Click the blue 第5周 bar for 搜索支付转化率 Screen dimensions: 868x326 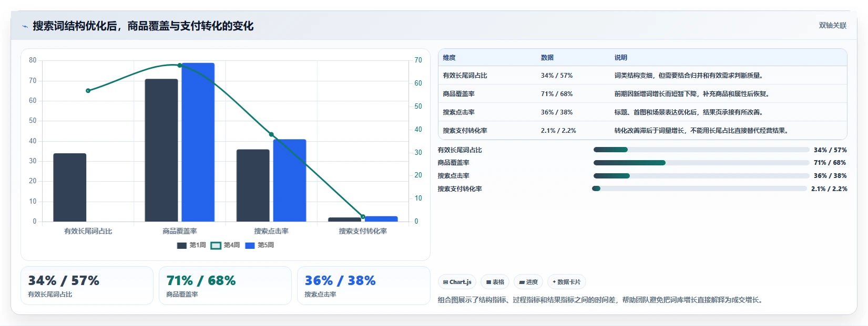coord(381,219)
